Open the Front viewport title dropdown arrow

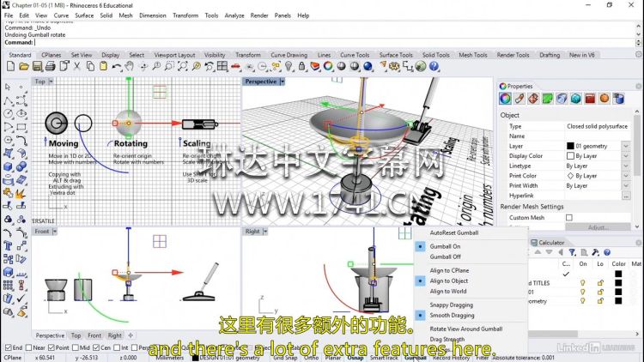click(55, 232)
